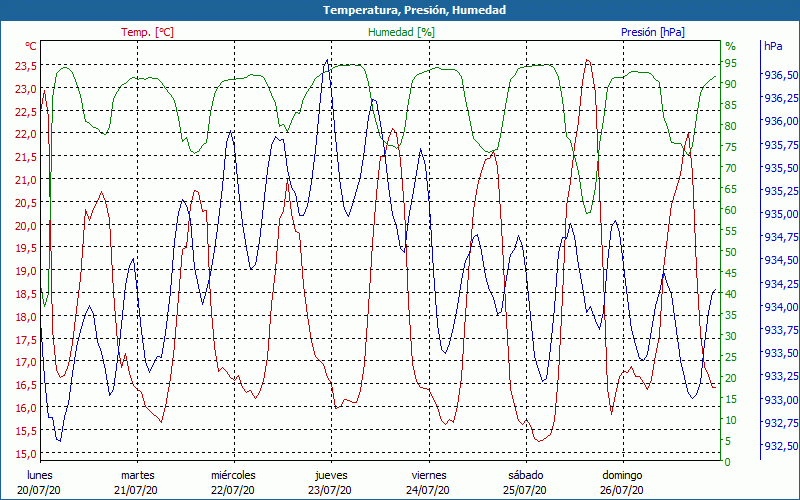Image resolution: width=800 pixels, height=500 pixels.
Task: Click the 85 humidity axis value
Action: [x=731, y=105]
